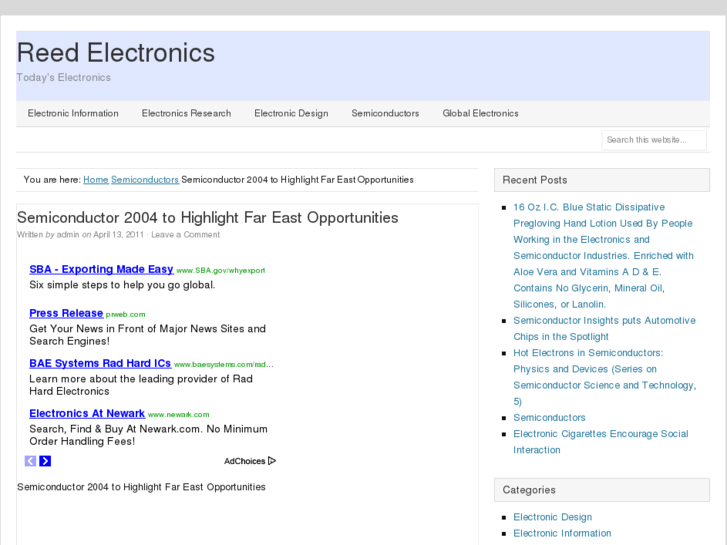Open the Press Release ad link
This screenshot has width=727, height=545.
point(66,313)
